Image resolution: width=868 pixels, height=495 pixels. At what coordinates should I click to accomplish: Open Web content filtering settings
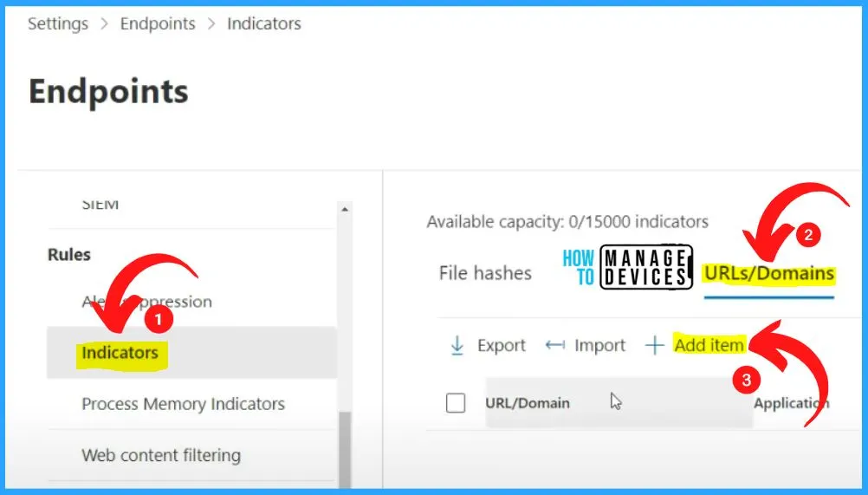[x=161, y=455]
